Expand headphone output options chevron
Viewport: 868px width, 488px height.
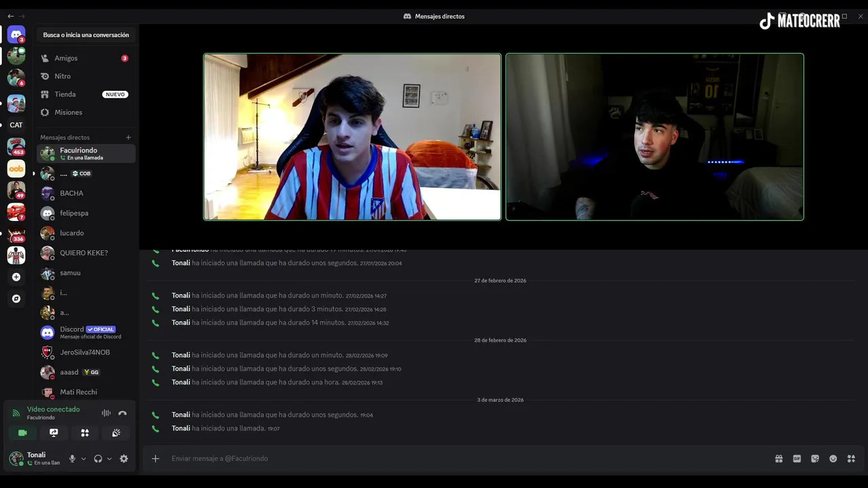click(109, 459)
